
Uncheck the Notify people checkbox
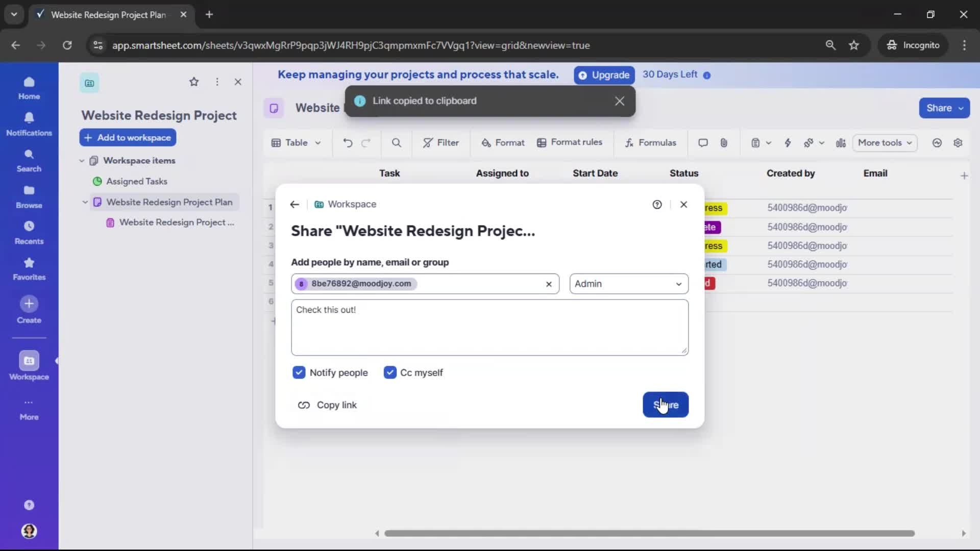299,372
